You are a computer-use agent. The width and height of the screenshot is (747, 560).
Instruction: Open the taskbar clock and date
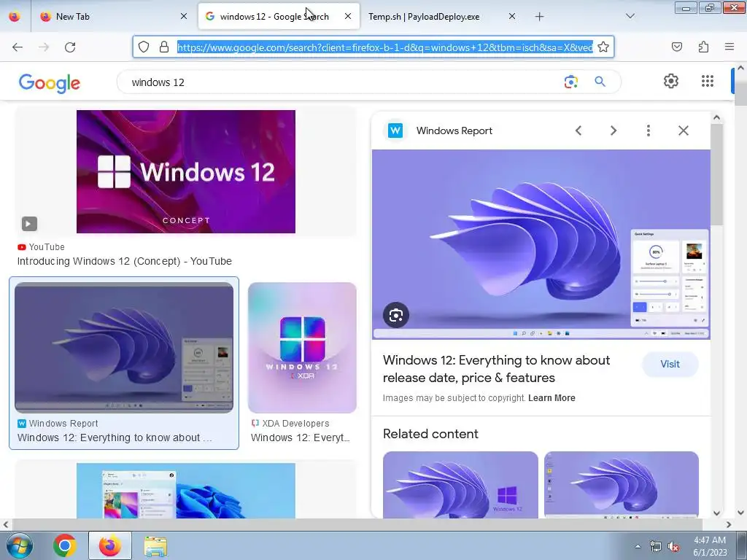(710, 546)
